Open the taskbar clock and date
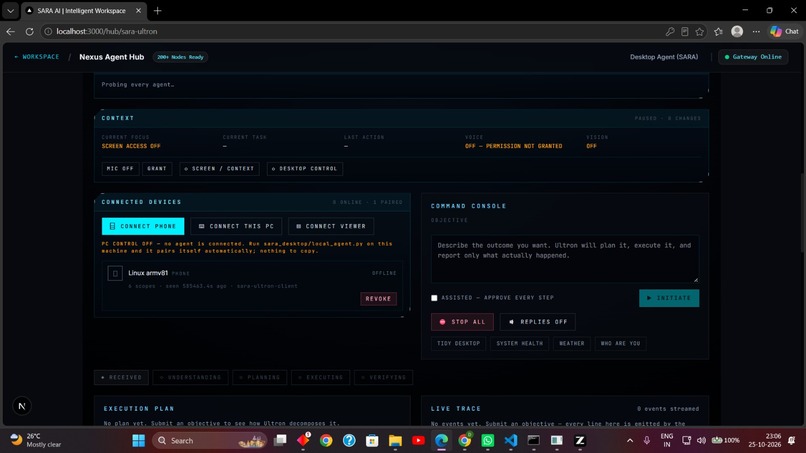 click(764, 440)
